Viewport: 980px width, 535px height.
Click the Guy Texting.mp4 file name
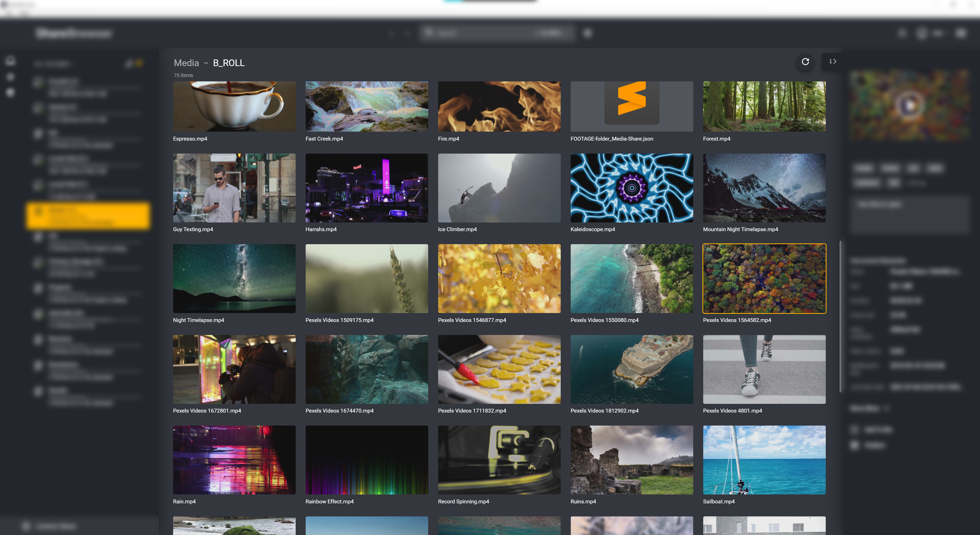click(x=193, y=229)
